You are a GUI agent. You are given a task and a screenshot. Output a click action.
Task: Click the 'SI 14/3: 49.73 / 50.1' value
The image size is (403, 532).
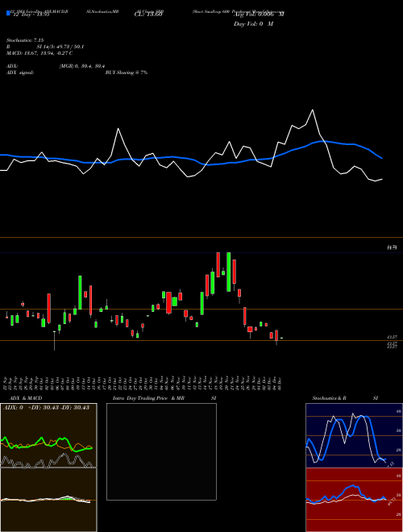point(60,47)
